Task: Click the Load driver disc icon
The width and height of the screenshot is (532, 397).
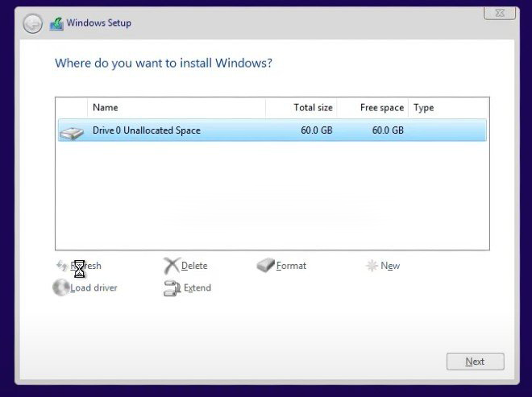Action: coord(60,287)
